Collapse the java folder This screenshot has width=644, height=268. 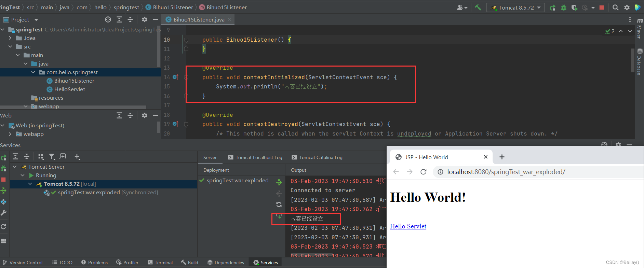coord(26,64)
